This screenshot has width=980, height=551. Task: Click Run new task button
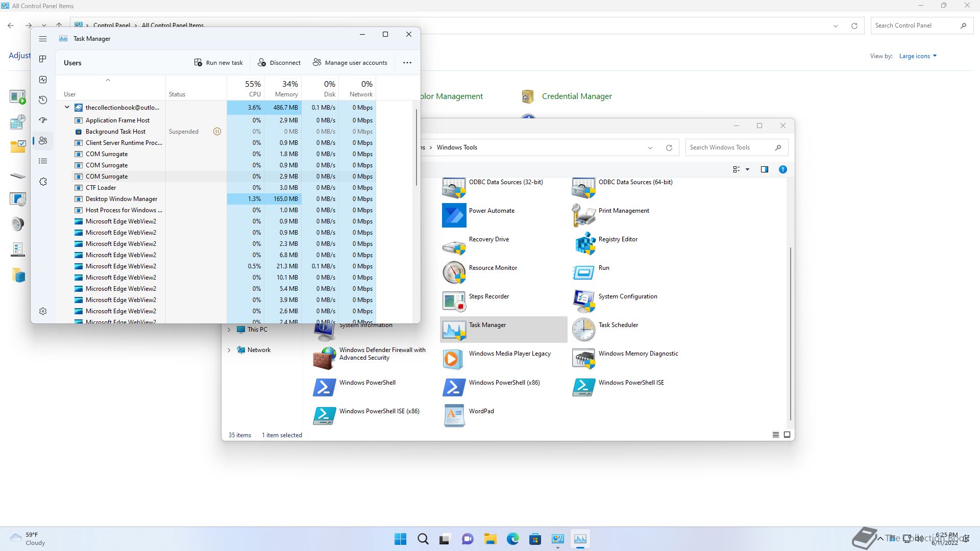[x=218, y=63]
